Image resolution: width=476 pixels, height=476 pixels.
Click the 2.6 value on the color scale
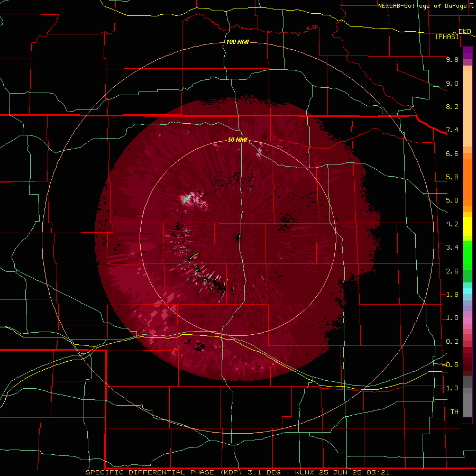(x=452, y=271)
